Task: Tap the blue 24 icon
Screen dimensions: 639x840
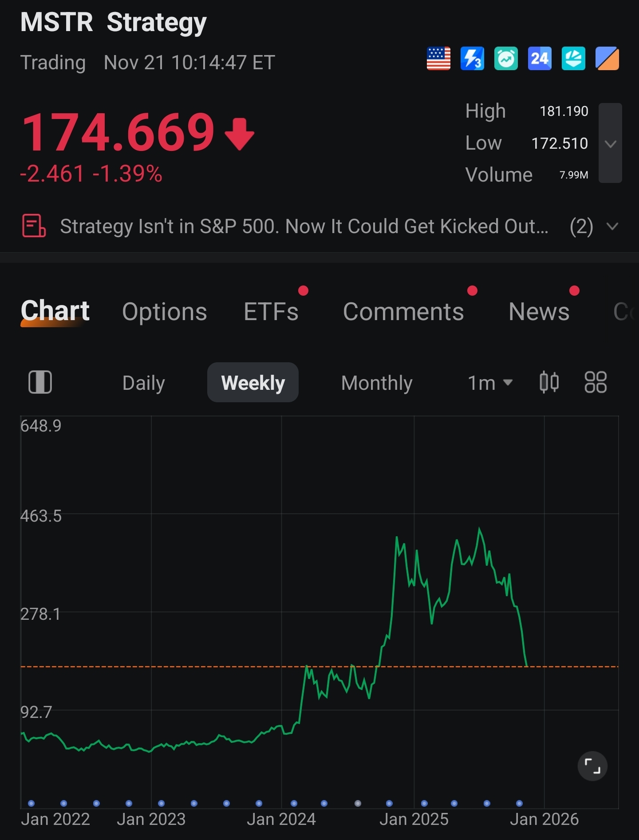Action: [x=540, y=59]
